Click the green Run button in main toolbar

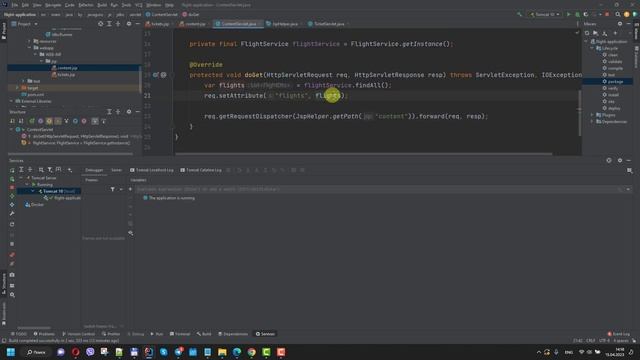pos(569,14)
